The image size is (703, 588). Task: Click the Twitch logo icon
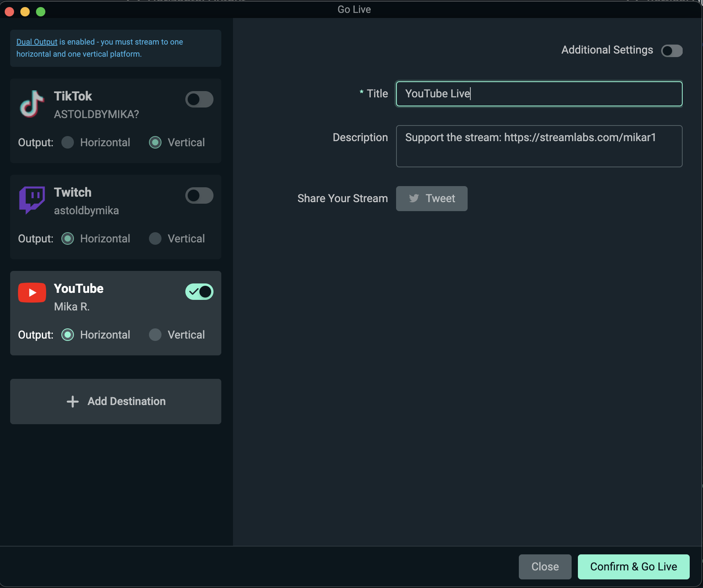[x=32, y=200]
